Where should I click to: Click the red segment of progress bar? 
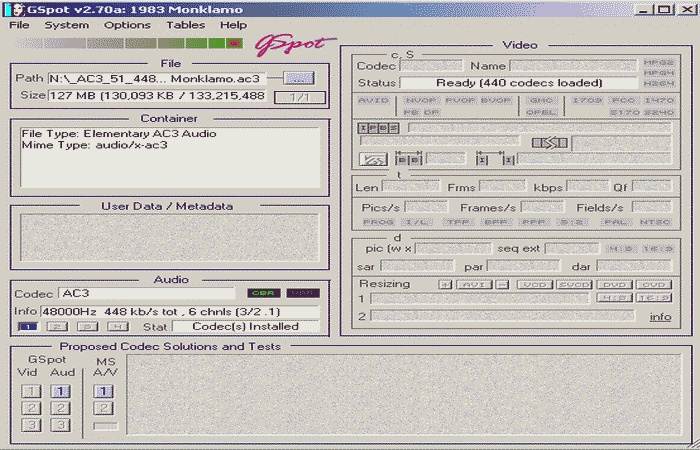click(235, 44)
